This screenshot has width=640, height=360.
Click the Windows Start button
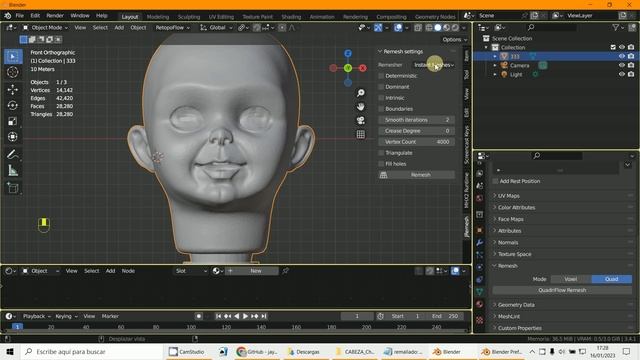(x=10, y=351)
